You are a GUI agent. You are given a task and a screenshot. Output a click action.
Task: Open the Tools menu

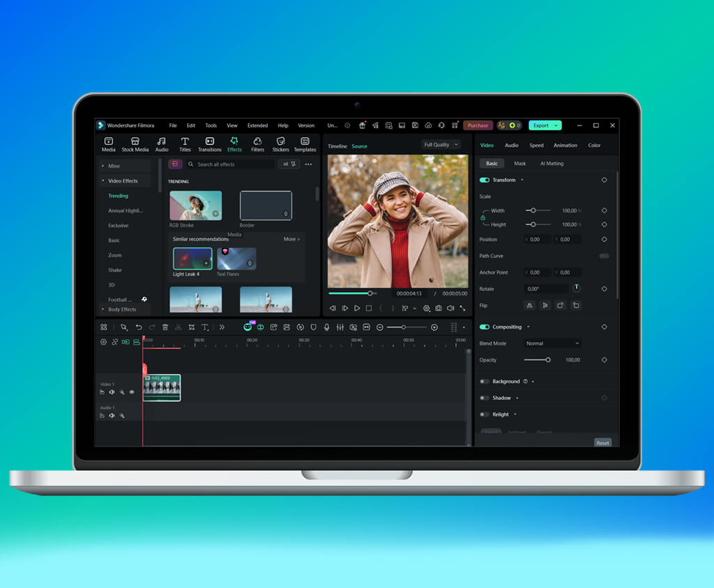pyautogui.click(x=211, y=125)
